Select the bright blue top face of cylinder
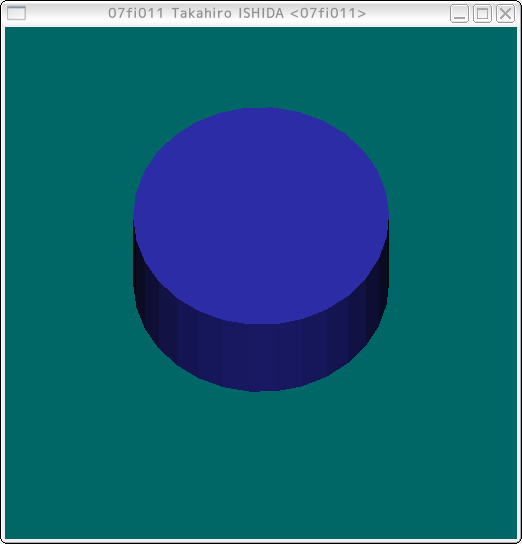The width and height of the screenshot is (522, 544). point(261,215)
